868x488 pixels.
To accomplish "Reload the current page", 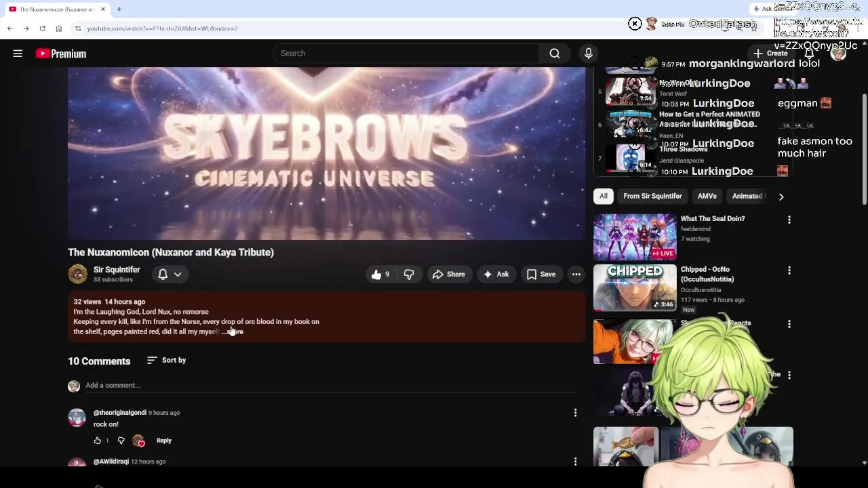I will tap(42, 28).
